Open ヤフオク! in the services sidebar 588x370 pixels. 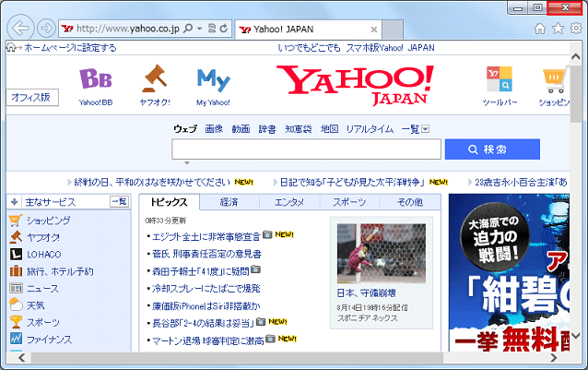(x=43, y=237)
